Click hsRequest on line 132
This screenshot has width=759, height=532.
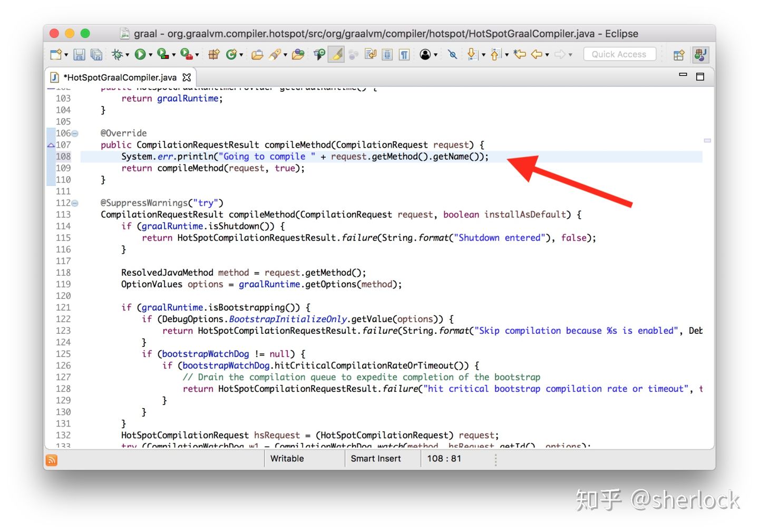click(x=277, y=435)
